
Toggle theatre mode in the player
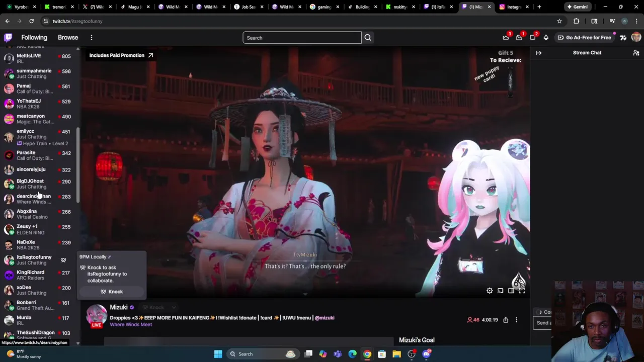click(x=511, y=291)
